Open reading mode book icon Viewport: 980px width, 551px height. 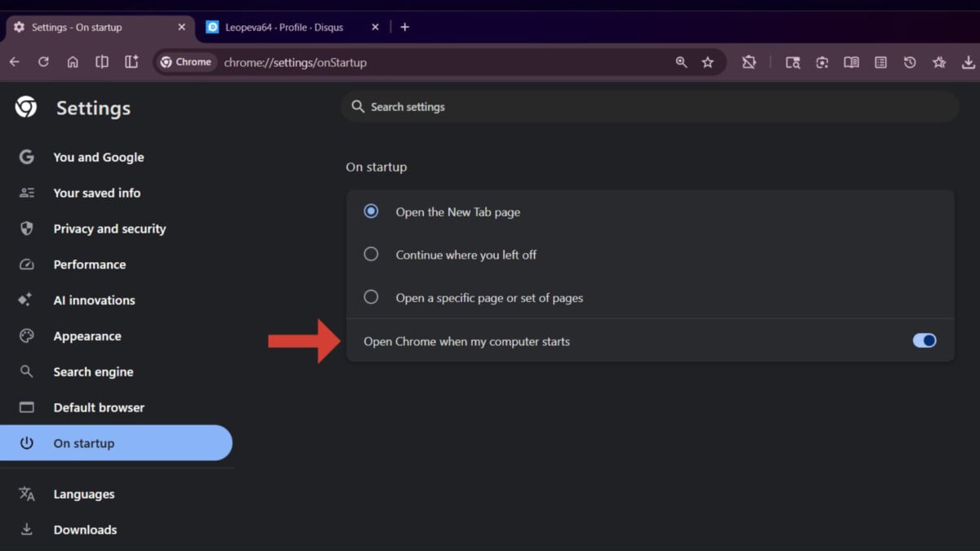(x=851, y=62)
